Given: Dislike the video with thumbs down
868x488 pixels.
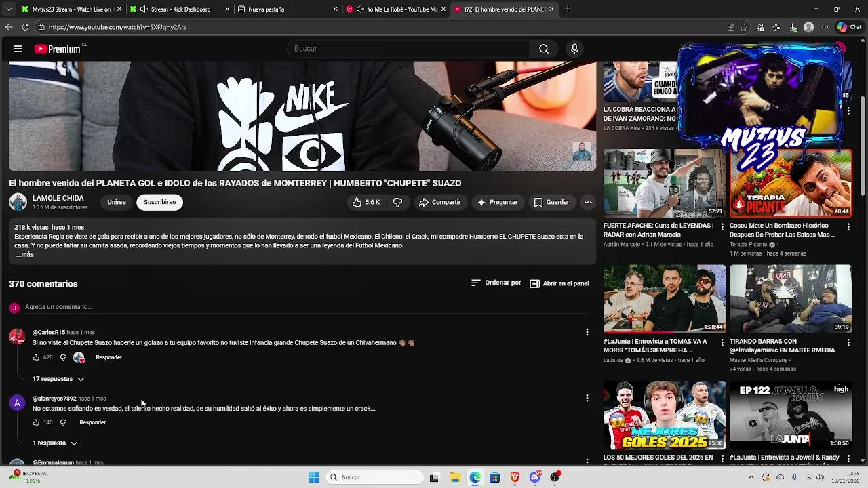Looking at the screenshot, I should [x=397, y=202].
